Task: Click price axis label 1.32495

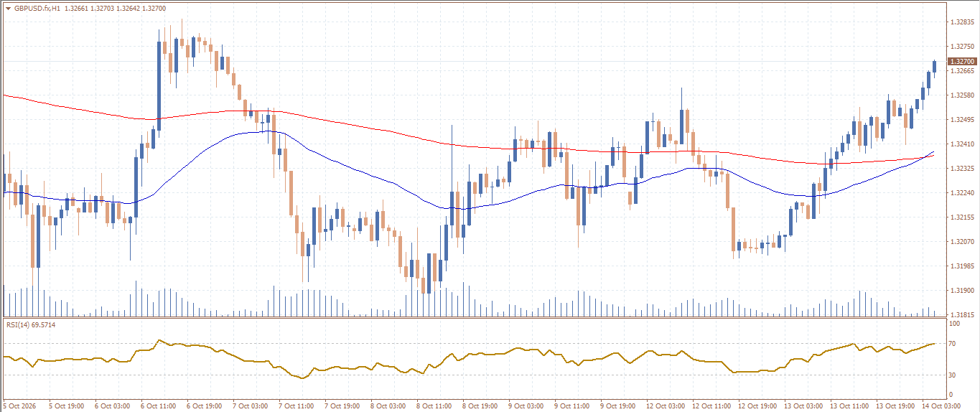Action: 961,120
